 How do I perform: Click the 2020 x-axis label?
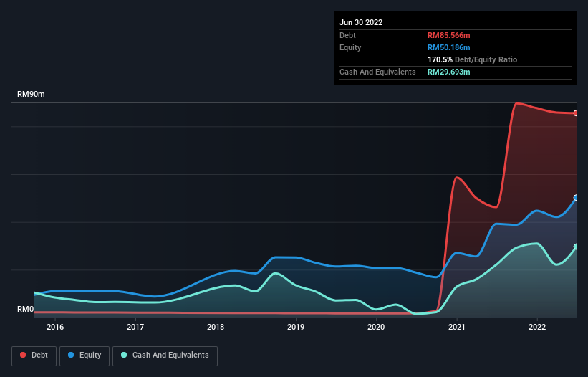tap(376, 327)
